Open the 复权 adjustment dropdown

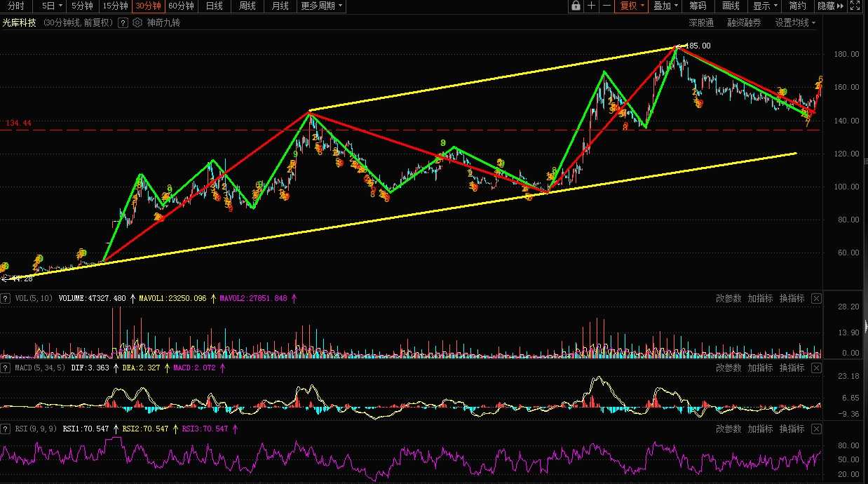point(631,6)
